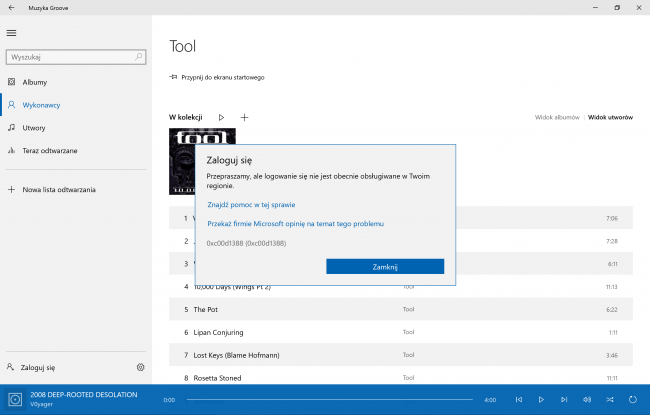Play all songs in W kolekcji

pyautogui.click(x=221, y=117)
